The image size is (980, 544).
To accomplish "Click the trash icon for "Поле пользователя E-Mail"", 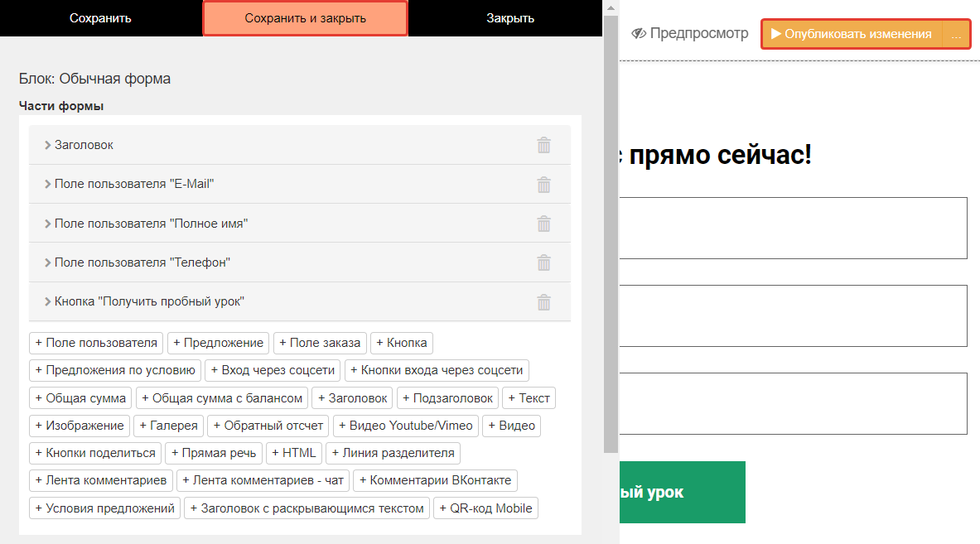I will (543, 184).
